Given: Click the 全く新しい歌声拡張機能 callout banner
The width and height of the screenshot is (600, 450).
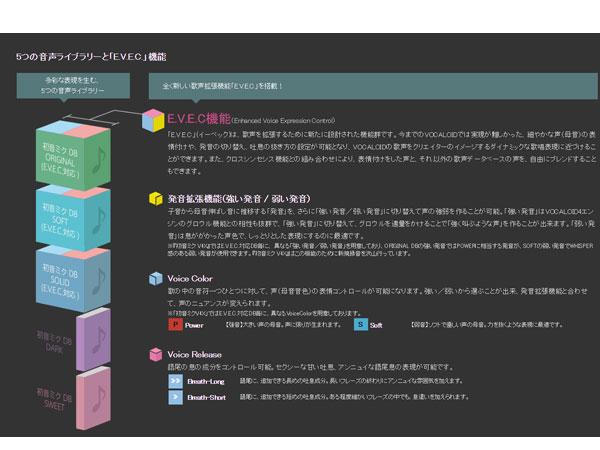Looking at the screenshot, I should [x=373, y=86].
